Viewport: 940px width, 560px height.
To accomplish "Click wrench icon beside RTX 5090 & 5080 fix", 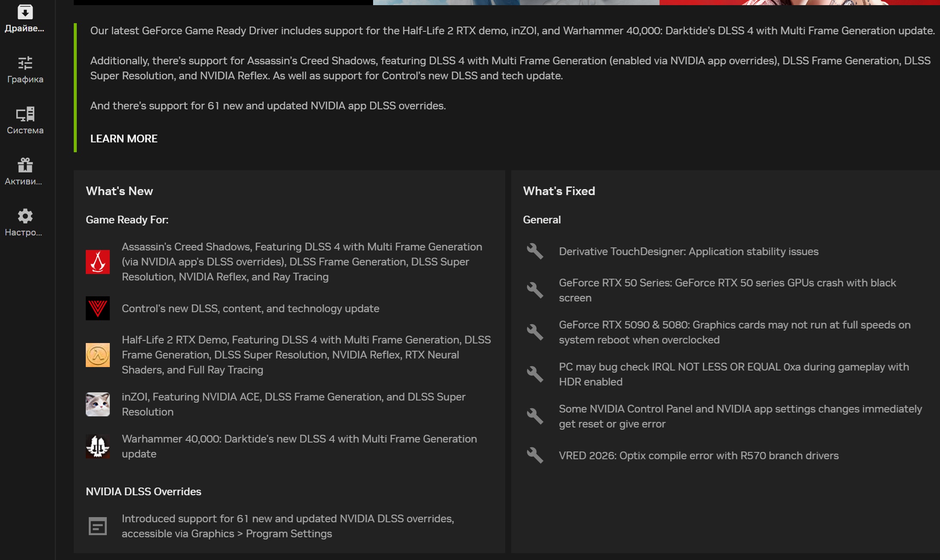I will point(535,332).
